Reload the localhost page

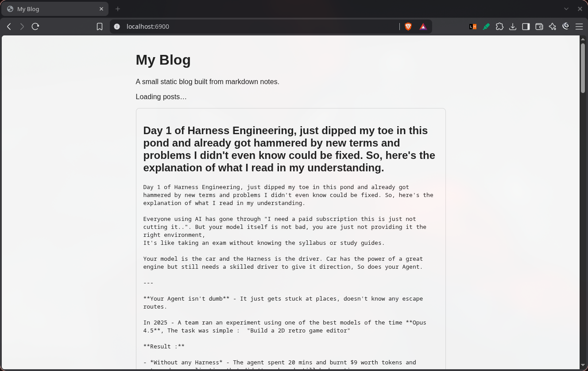click(35, 27)
